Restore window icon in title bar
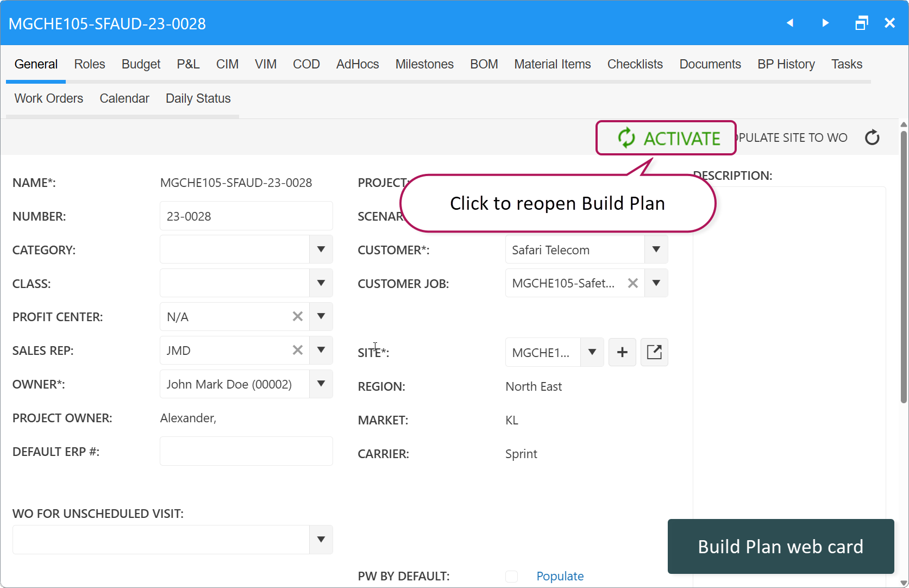 (861, 23)
